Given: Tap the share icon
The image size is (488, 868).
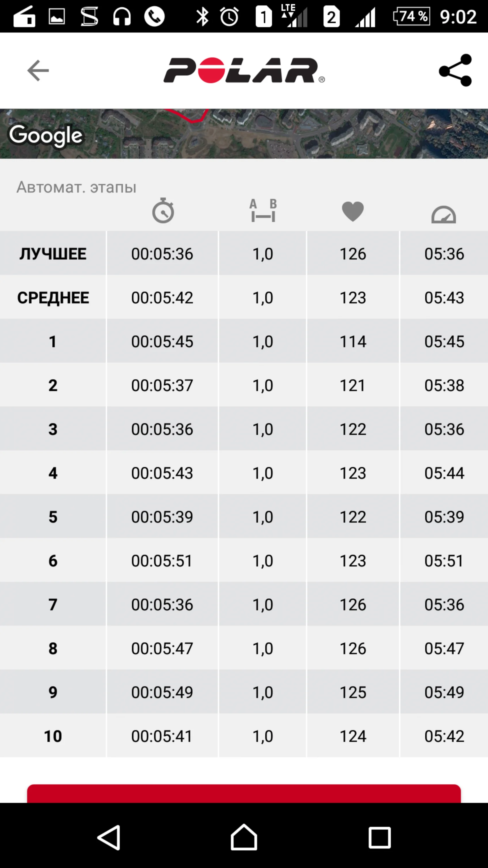Looking at the screenshot, I should [x=455, y=70].
